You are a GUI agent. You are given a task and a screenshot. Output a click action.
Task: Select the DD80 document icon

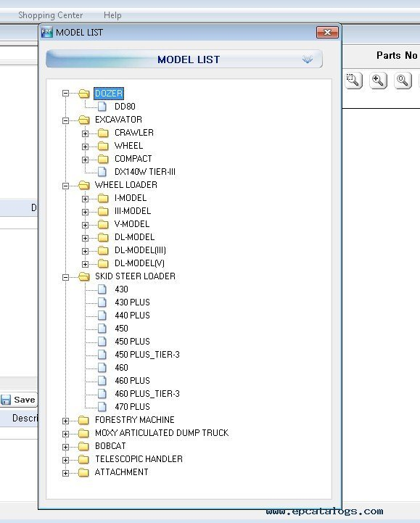(x=102, y=107)
